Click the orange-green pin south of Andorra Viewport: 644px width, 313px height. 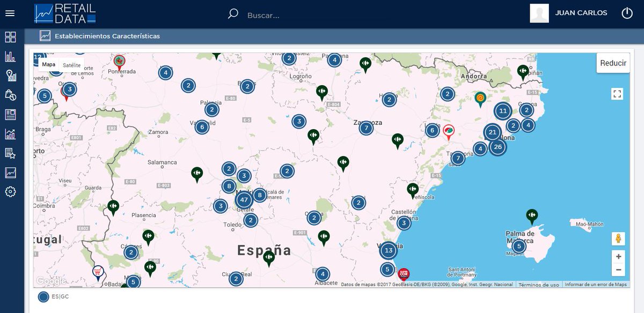coord(480,99)
